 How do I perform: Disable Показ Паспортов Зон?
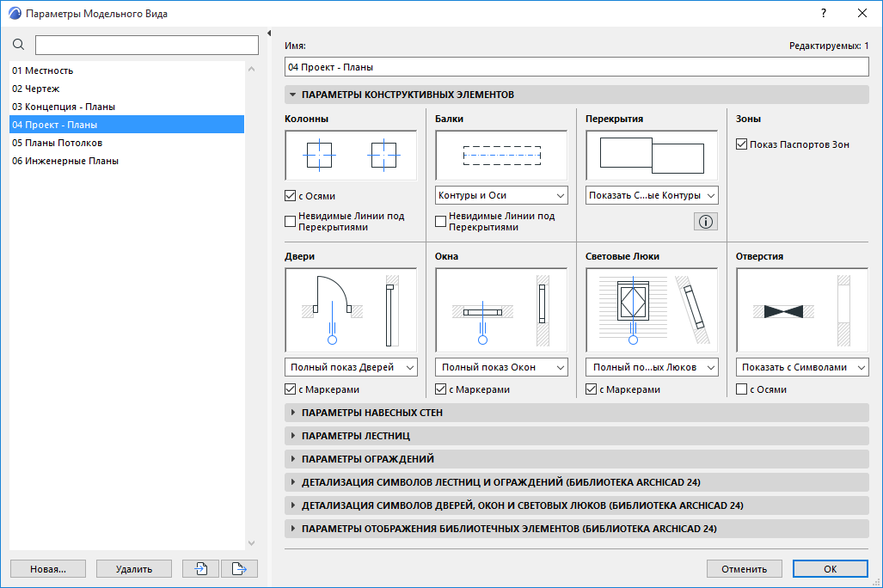click(x=741, y=144)
